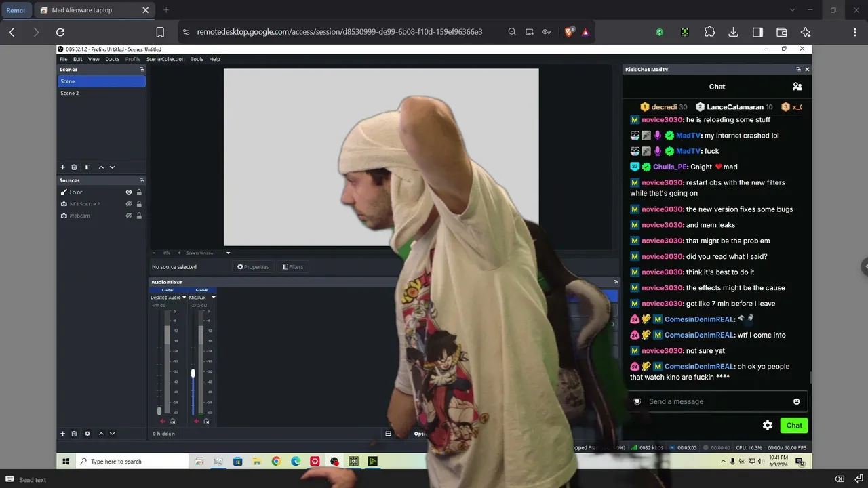Click the Brave Shields icon in the address bar
This screenshot has width=868, height=488.
570,32
